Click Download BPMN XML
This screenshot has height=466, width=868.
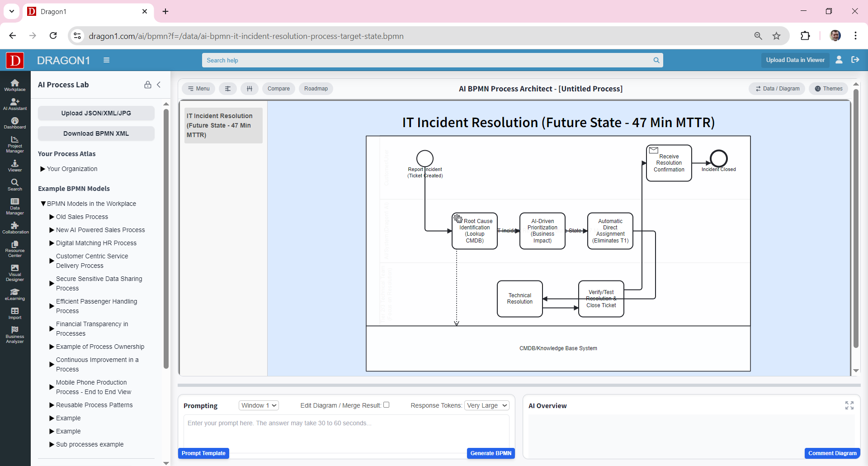click(x=96, y=133)
